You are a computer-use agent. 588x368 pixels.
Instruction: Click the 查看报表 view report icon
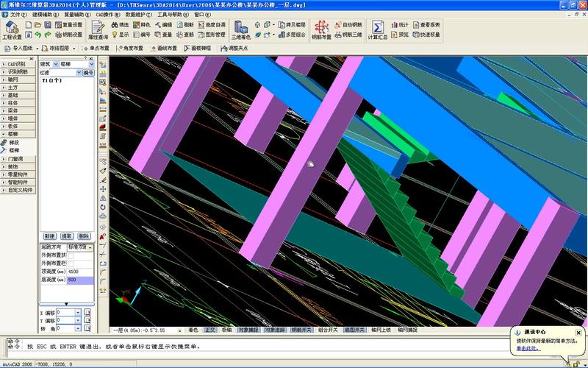point(426,24)
